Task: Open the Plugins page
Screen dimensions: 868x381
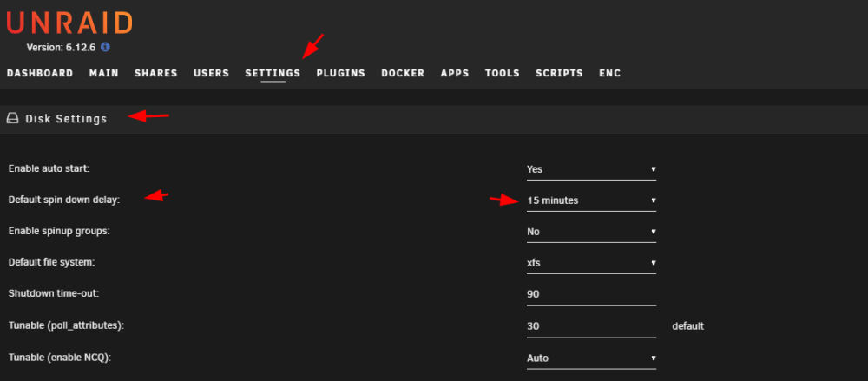Action: [341, 73]
